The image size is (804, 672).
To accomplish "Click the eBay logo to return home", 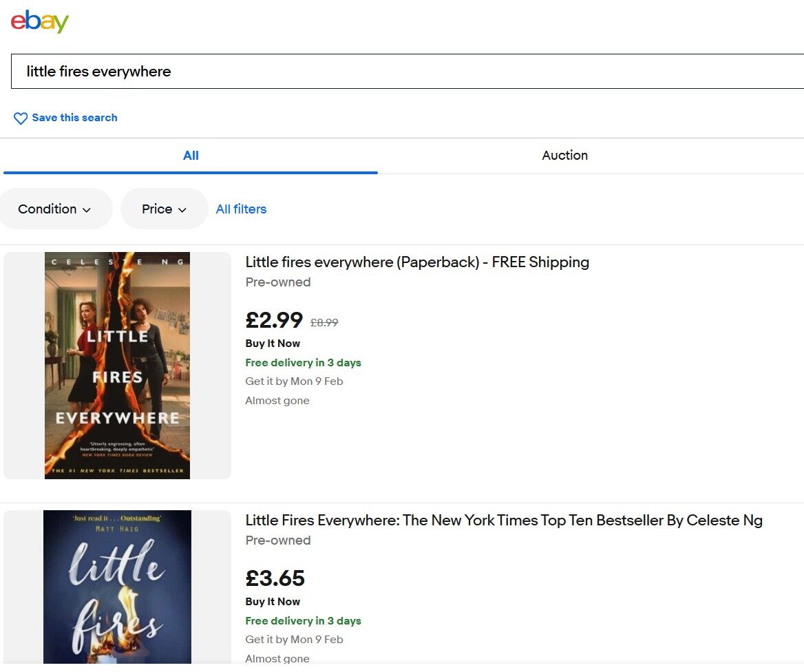I will tap(39, 21).
